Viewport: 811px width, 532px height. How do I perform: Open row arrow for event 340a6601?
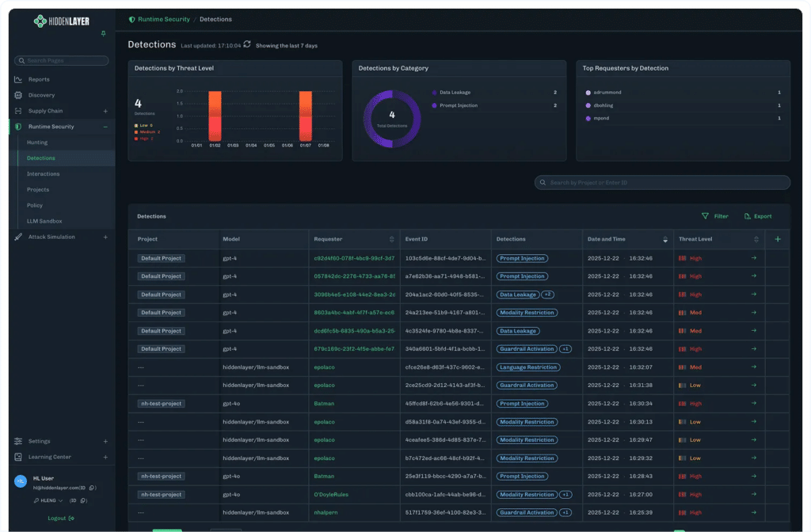(754, 348)
